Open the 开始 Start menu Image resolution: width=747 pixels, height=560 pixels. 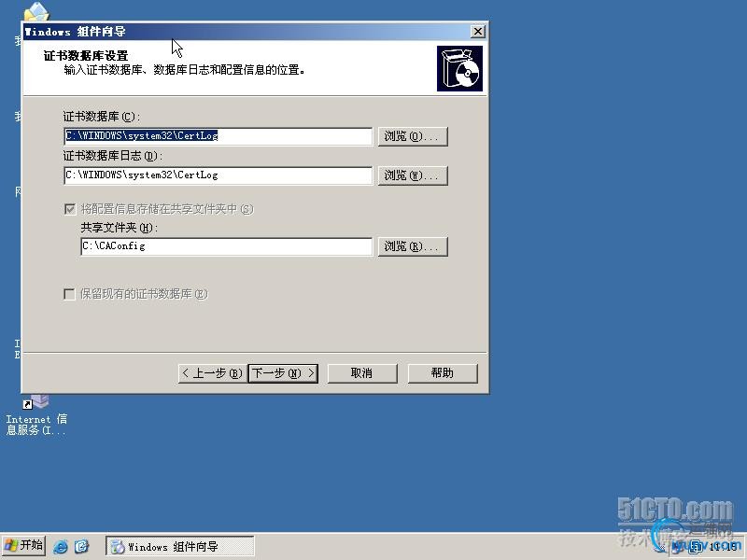pyautogui.click(x=24, y=545)
